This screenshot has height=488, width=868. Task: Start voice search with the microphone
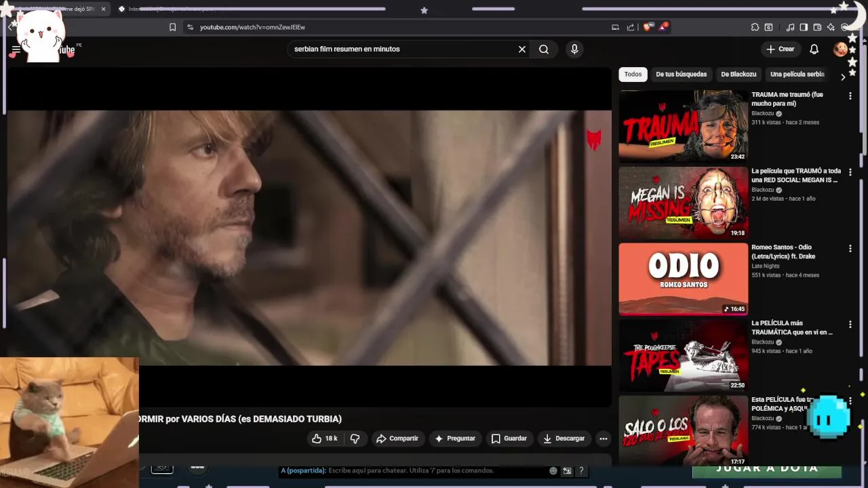pyautogui.click(x=574, y=49)
